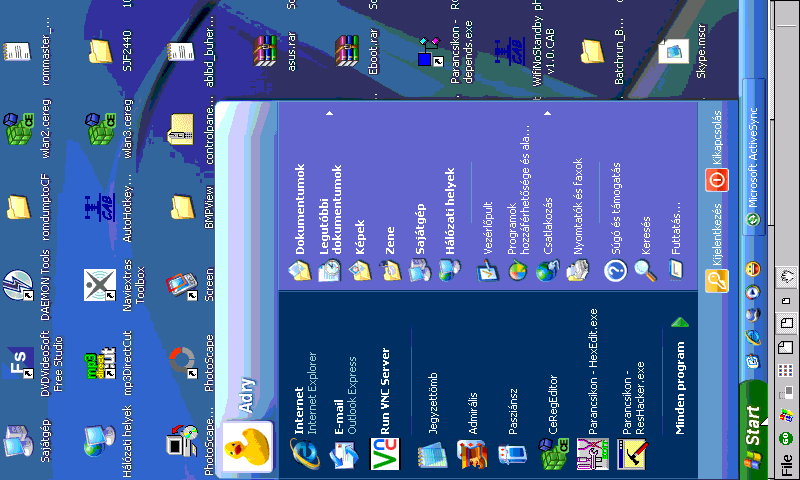This screenshot has width=800, height=480.
Task: Open File menu in the edge window
Action: coord(786,464)
